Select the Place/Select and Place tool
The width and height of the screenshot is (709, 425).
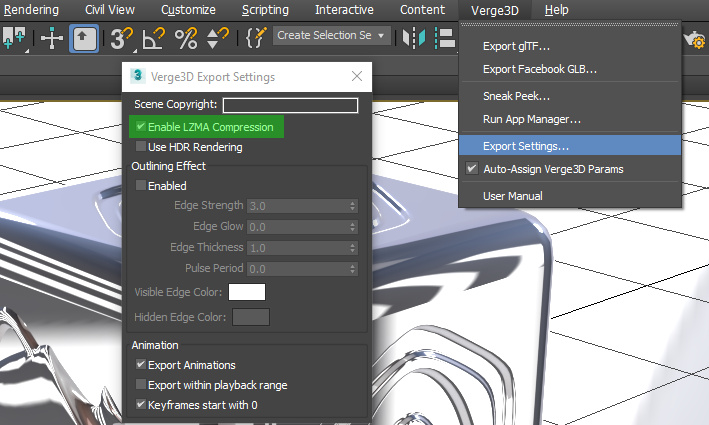pos(14,38)
